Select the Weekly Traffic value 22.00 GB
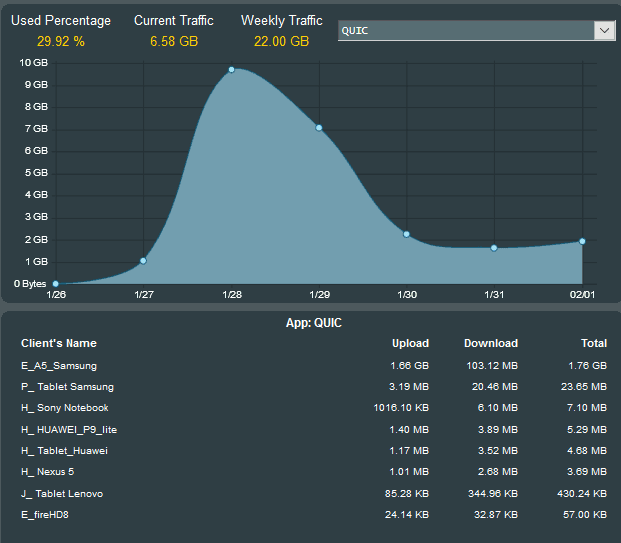 281,41
